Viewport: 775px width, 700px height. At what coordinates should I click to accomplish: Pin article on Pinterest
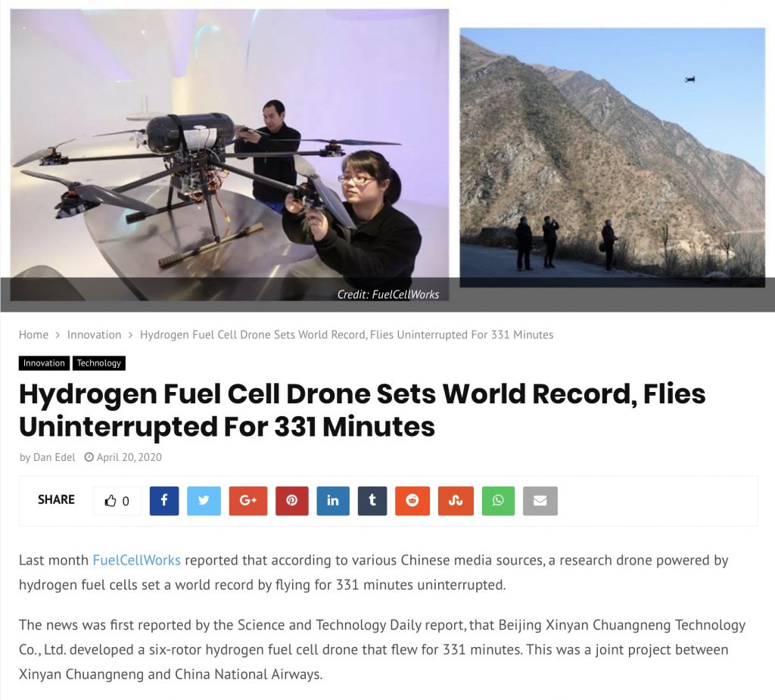click(292, 501)
